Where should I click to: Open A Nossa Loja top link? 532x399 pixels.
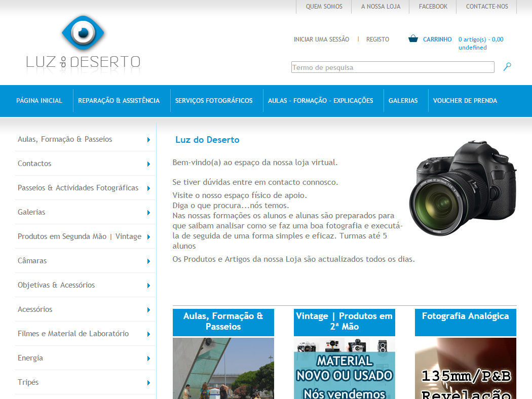[381, 7]
